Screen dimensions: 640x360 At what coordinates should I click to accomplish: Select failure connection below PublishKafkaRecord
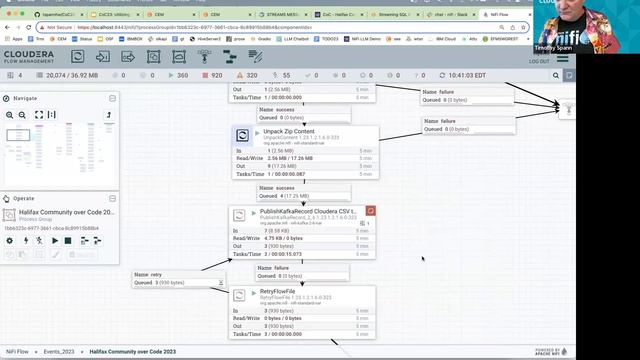302,272
